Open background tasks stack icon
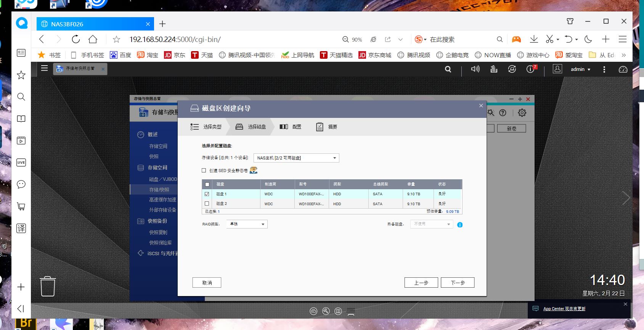644x330 pixels. [x=494, y=69]
